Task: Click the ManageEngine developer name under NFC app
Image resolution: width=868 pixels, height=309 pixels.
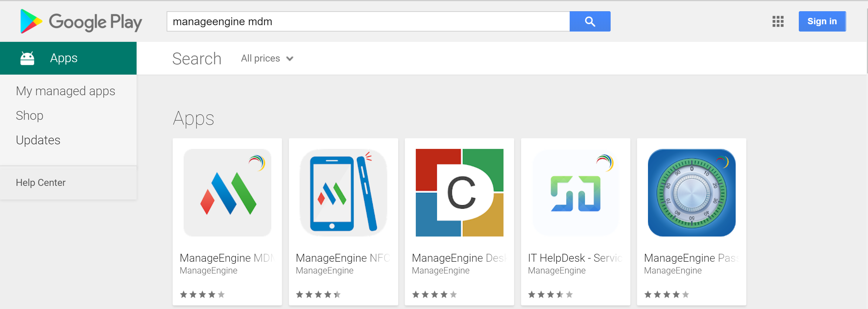Action: 324,270
